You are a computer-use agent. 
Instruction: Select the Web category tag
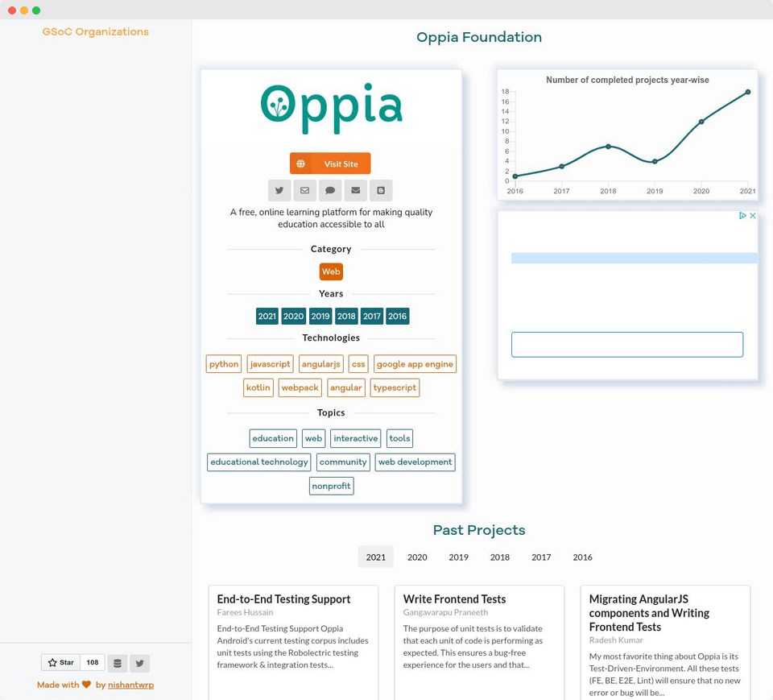[331, 271]
